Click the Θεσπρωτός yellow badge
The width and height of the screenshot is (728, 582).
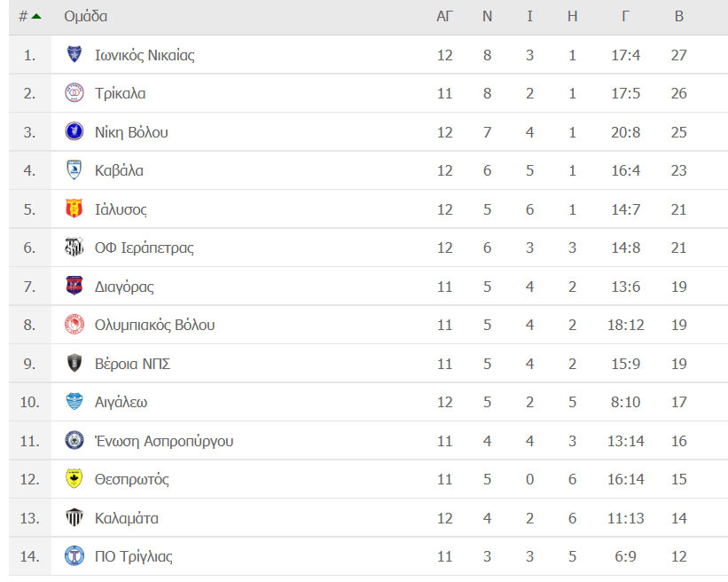pyautogui.click(x=74, y=478)
